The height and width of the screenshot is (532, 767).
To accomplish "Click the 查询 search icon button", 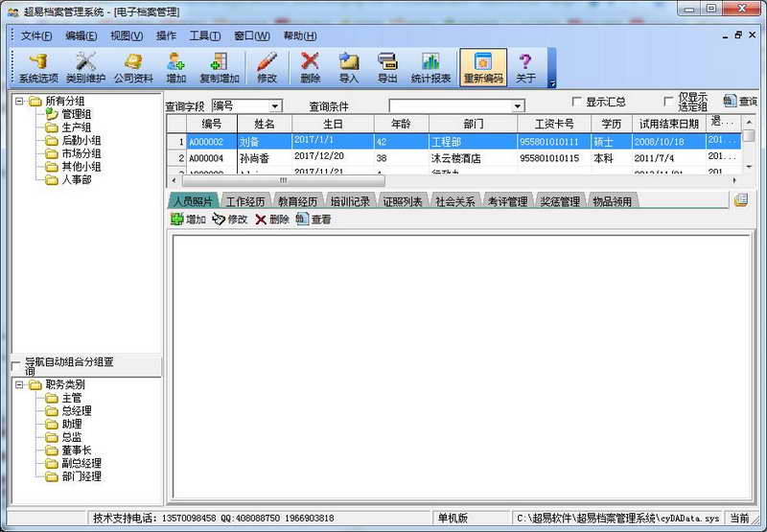I will [x=740, y=102].
